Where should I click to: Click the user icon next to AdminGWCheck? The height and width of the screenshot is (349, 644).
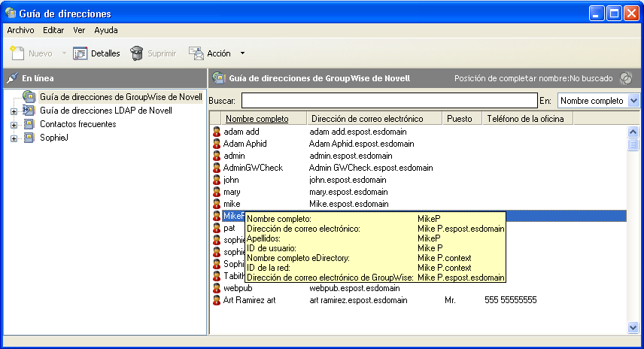click(x=217, y=168)
